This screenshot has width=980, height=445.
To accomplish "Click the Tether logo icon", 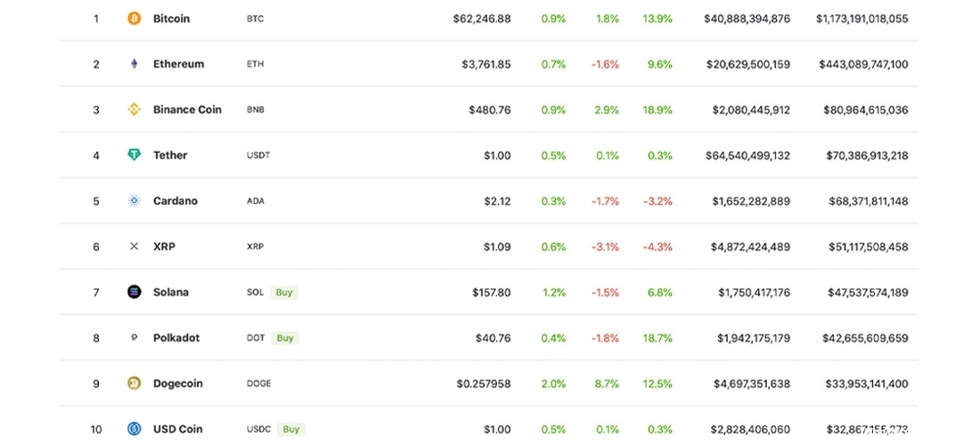I will click(x=135, y=155).
